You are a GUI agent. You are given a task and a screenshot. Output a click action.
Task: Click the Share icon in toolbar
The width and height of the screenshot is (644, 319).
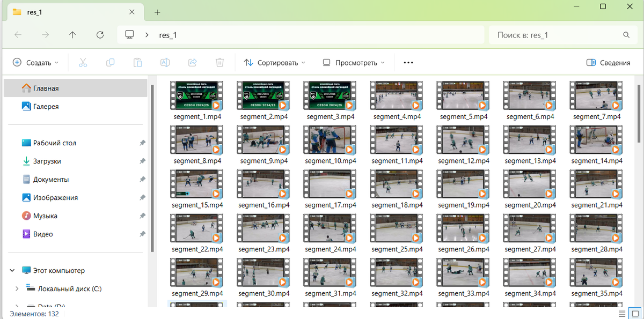click(192, 63)
